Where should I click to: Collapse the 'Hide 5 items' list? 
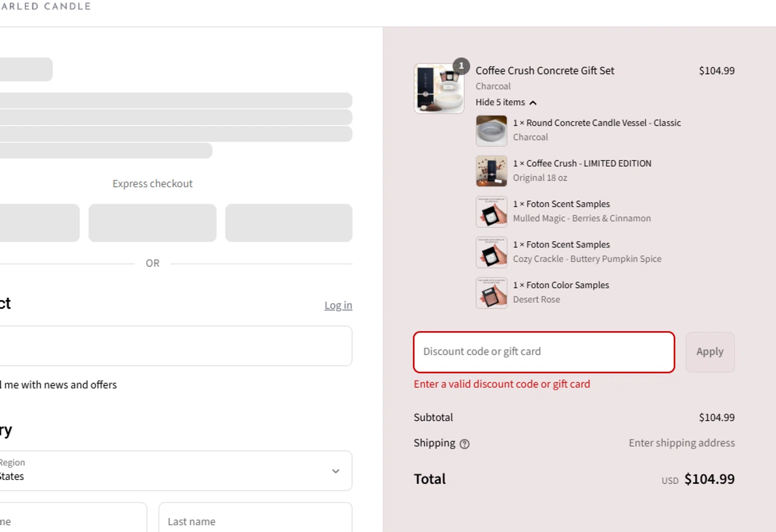tap(506, 102)
